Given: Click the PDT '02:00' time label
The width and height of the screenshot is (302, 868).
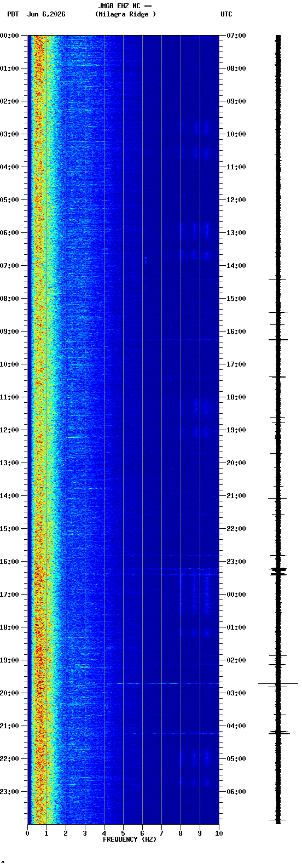Looking at the screenshot, I should (x=10, y=101).
